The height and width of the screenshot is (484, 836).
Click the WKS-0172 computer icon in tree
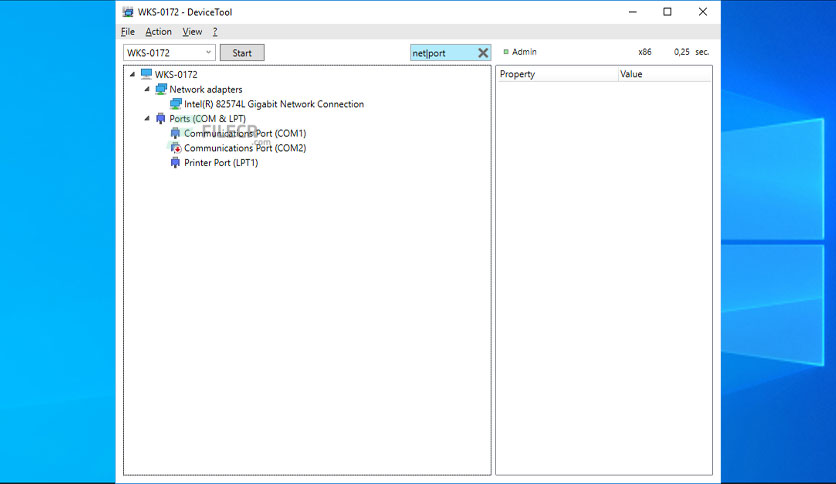(x=146, y=74)
